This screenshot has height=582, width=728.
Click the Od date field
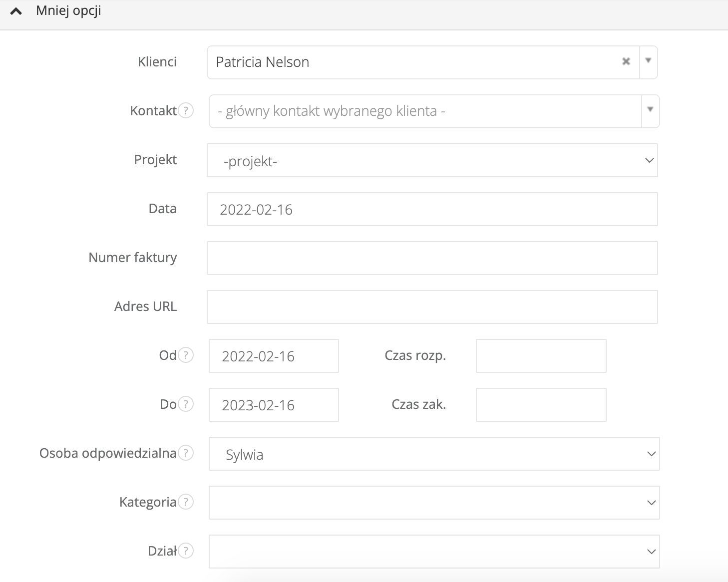274,356
